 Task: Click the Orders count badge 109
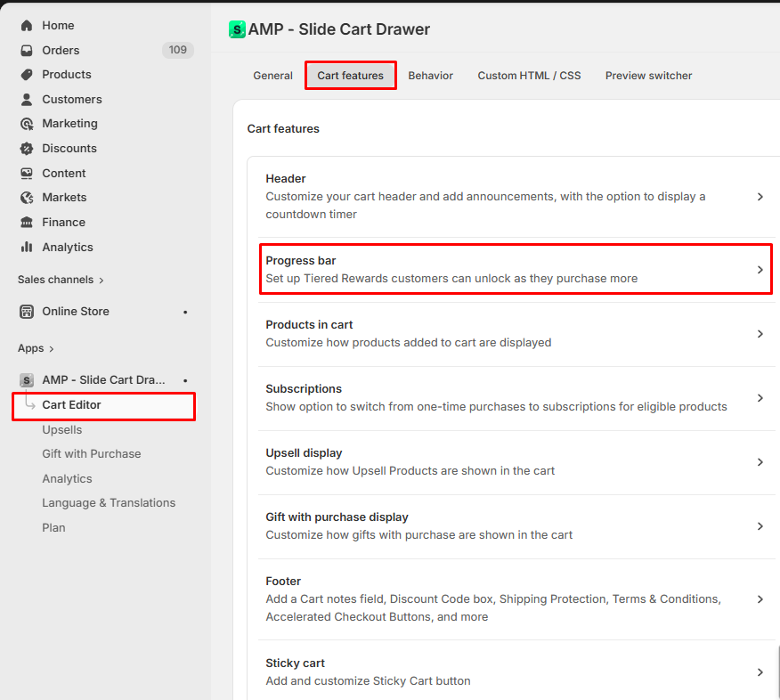[x=177, y=50]
